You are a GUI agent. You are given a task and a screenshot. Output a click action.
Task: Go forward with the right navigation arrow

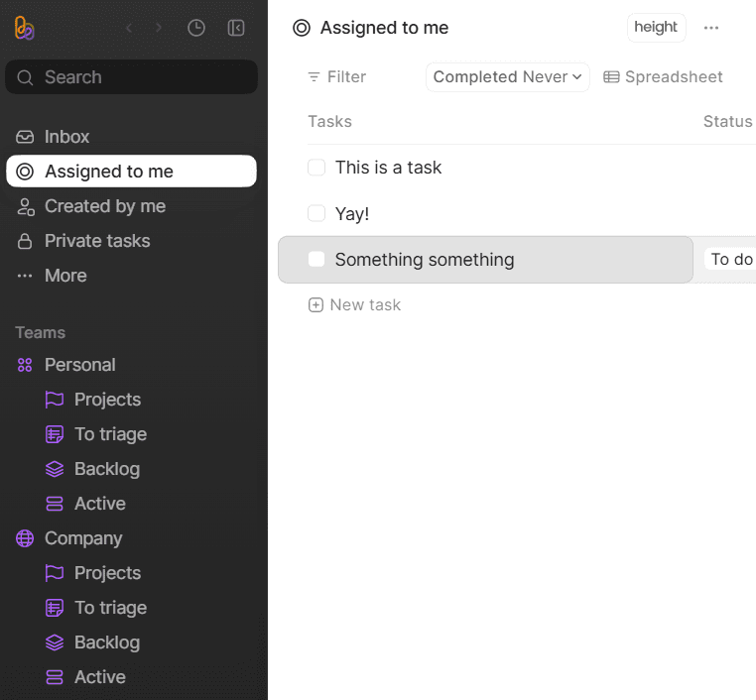tap(158, 28)
